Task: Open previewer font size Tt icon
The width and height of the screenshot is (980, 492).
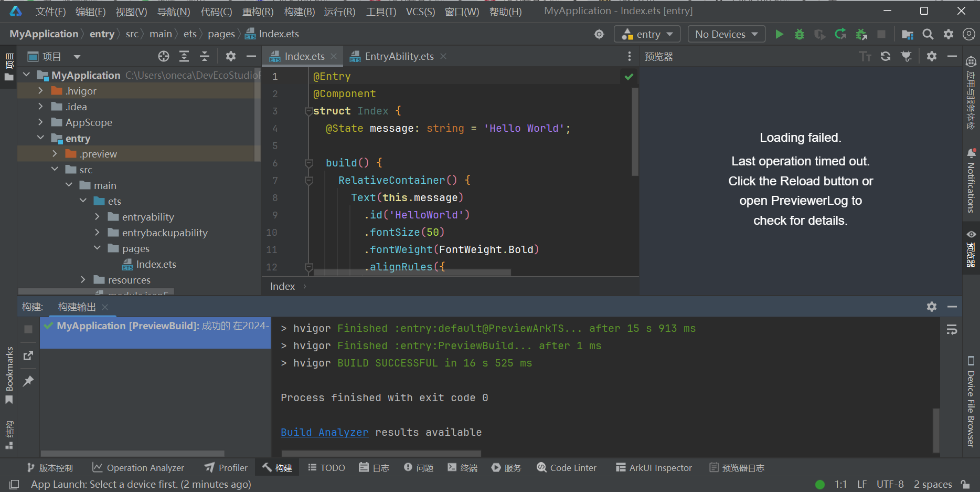Action: click(865, 56)
